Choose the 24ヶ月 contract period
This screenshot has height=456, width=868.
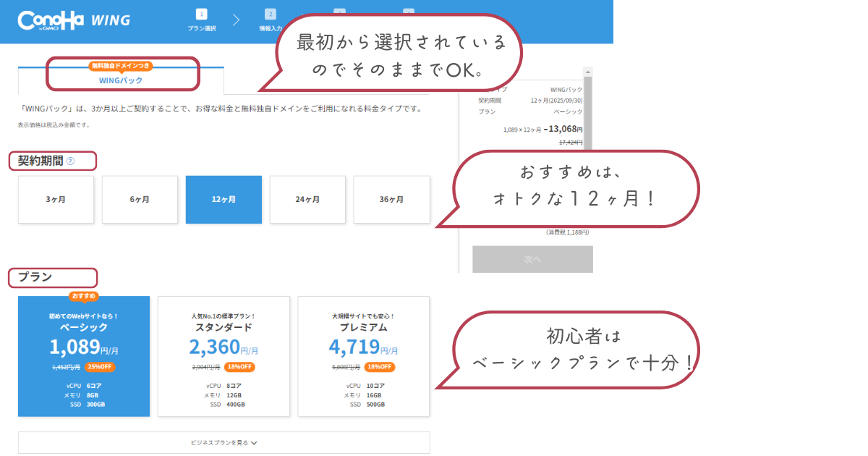click(307, 199)
